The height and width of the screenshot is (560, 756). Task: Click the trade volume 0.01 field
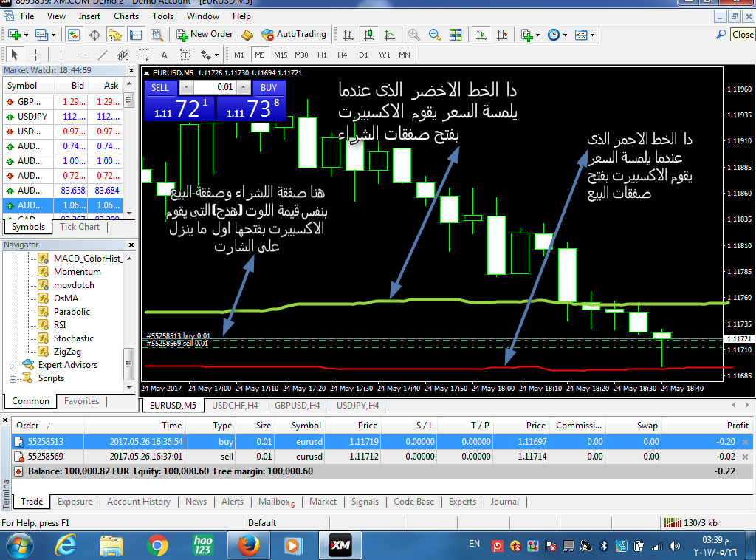point(215,87)
